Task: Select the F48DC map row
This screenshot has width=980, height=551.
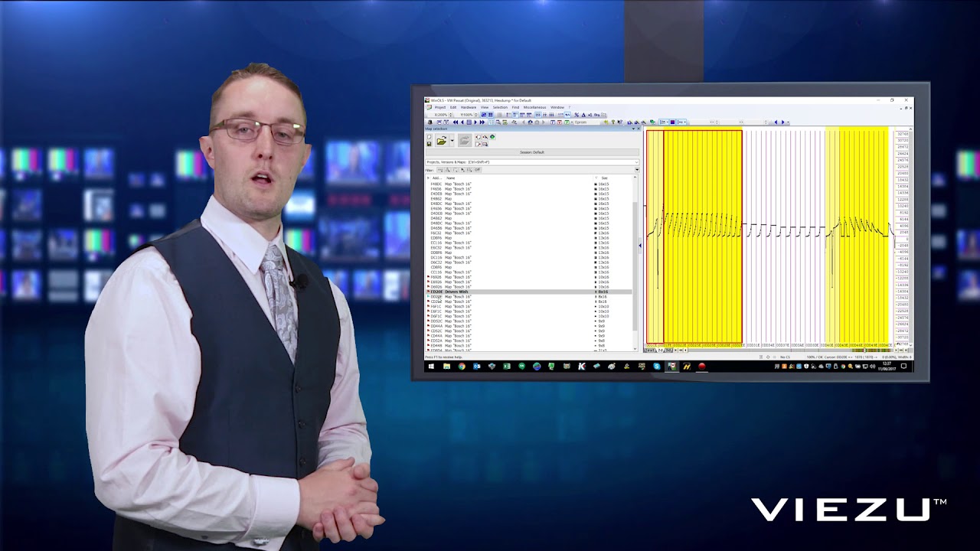Action: point(529,184)
